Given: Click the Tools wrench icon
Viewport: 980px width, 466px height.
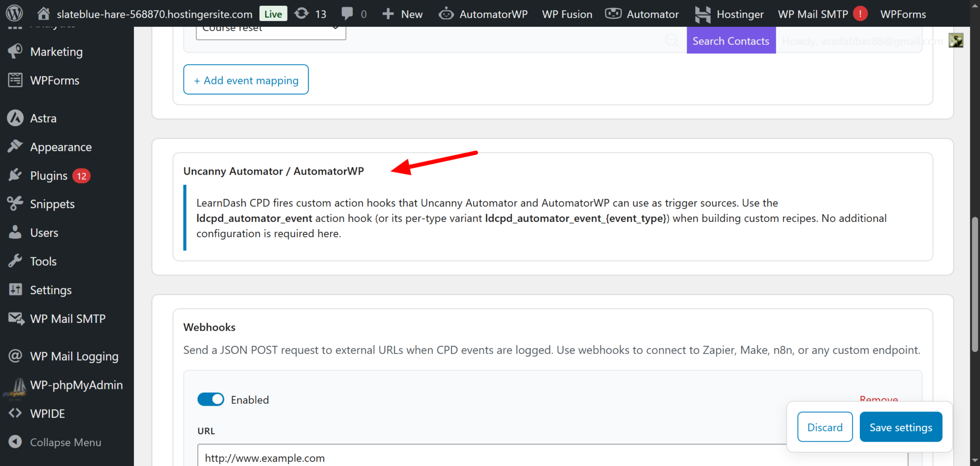Looking at the screenshot, I should (x=15, y=261).
